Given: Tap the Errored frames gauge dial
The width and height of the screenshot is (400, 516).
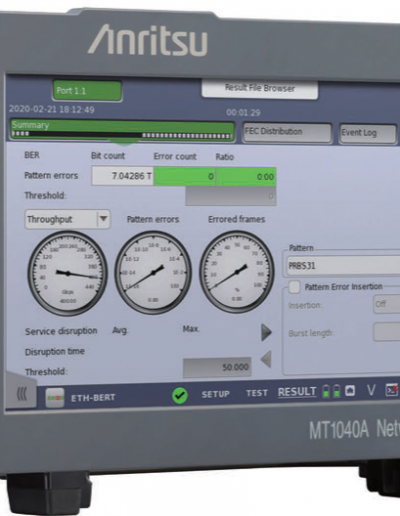Looking at the screenshot, I should 237,272.
